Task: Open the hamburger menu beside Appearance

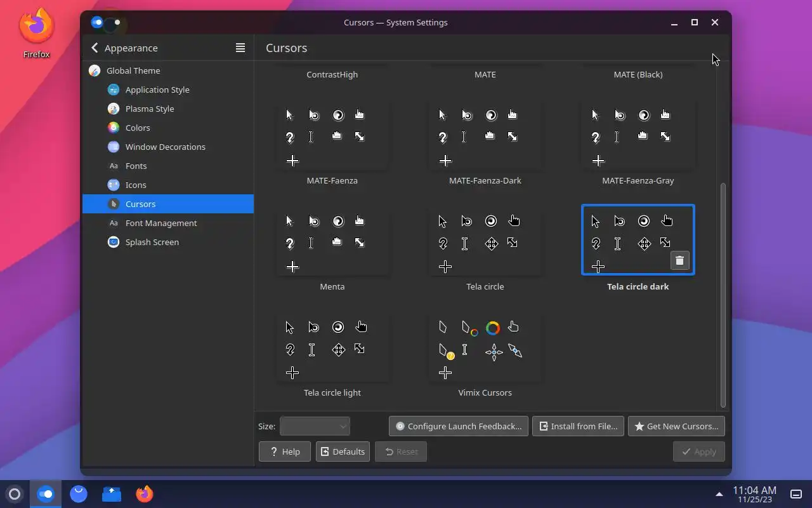Action: click(240, 48)
